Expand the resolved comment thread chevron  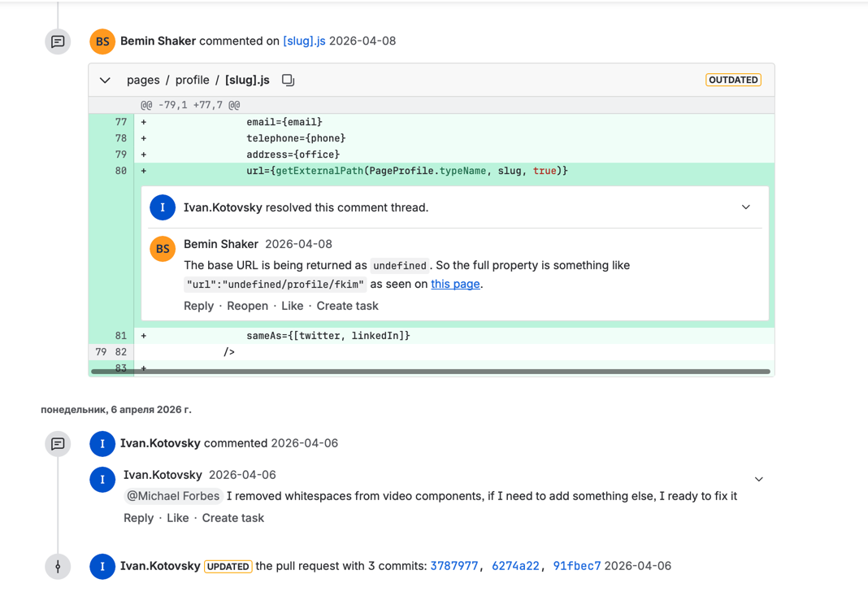pos(745,207)
